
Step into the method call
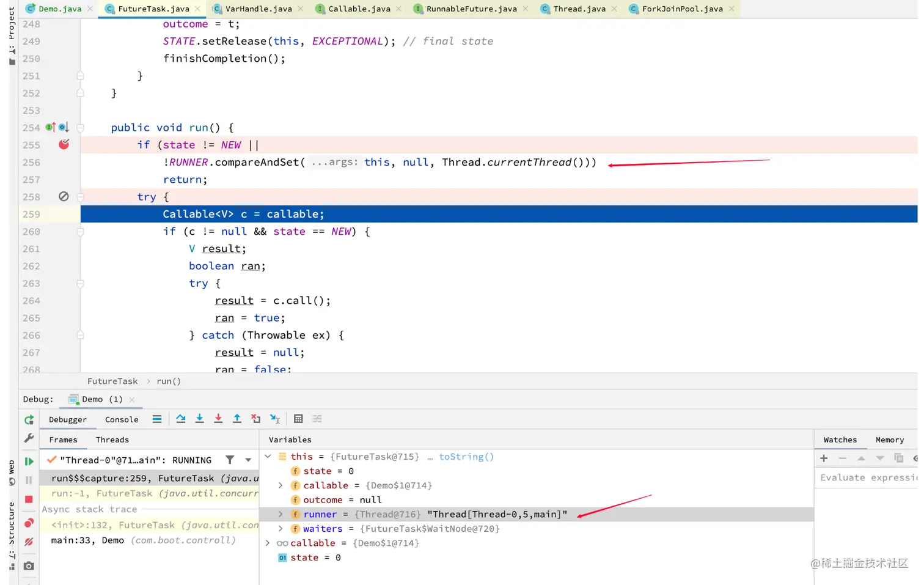[x=199, y=419]
